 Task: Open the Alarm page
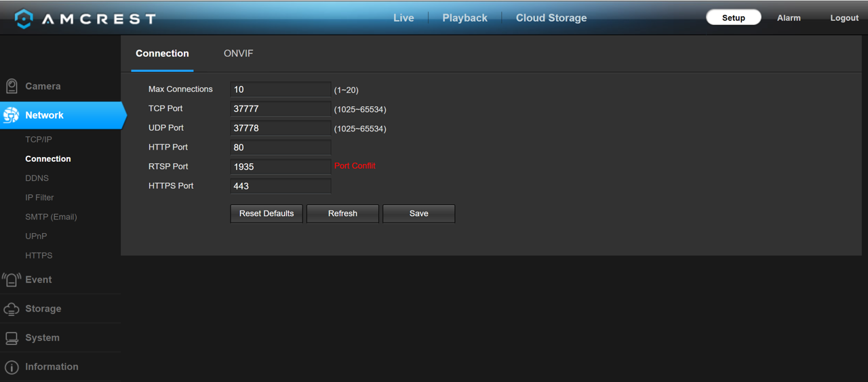789,18
